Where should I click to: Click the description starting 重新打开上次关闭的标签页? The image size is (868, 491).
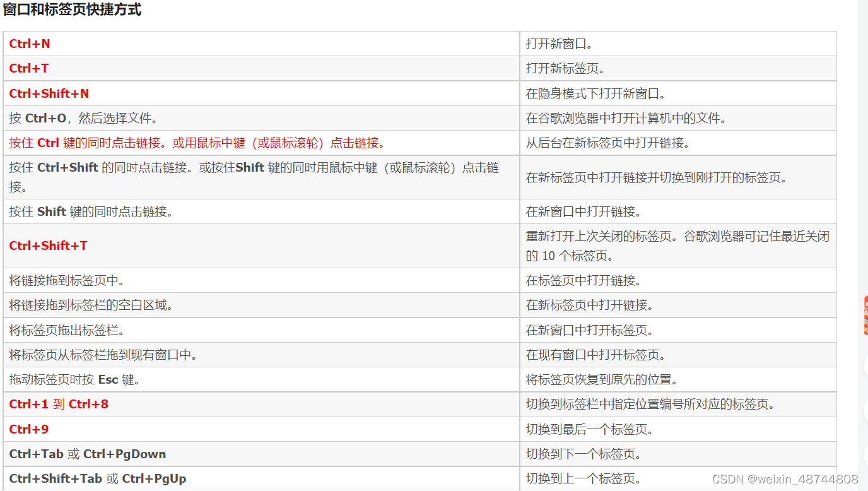(677, 246)
